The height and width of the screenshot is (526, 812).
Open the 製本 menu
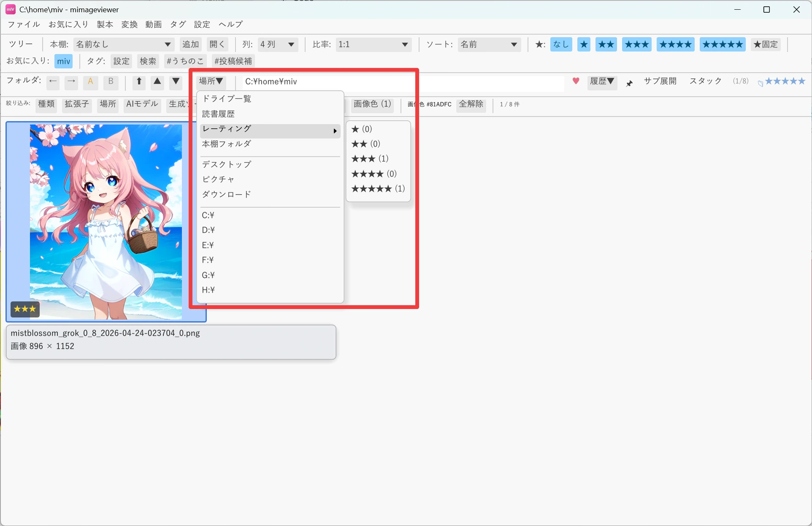[105, 25]
